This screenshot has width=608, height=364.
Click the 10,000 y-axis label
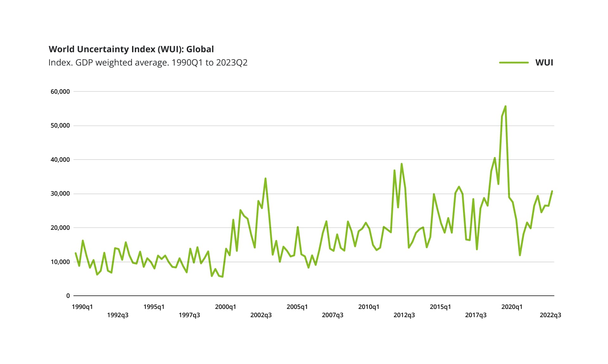[60, 262]
